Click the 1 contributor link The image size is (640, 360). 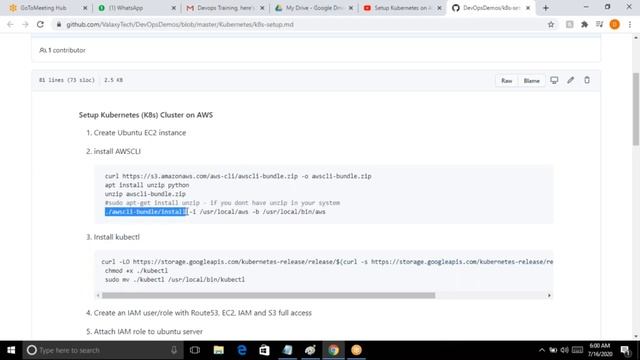(x=62, y=50)
